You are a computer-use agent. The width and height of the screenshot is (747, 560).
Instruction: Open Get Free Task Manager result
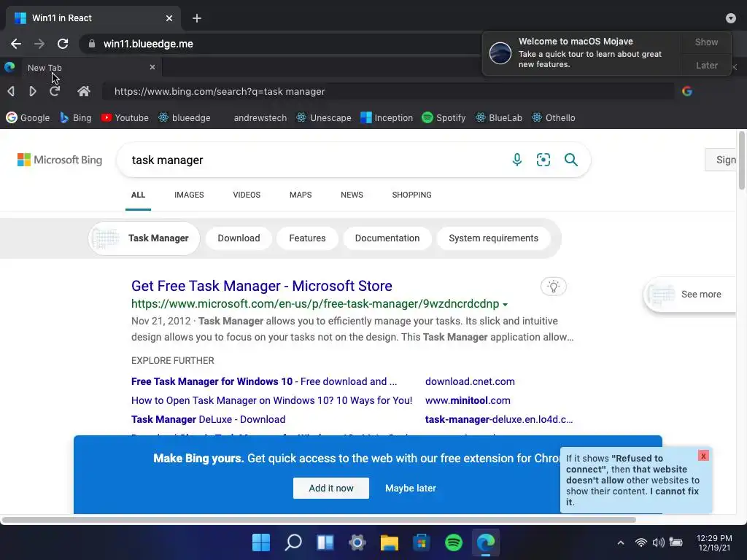click(262, 286)
